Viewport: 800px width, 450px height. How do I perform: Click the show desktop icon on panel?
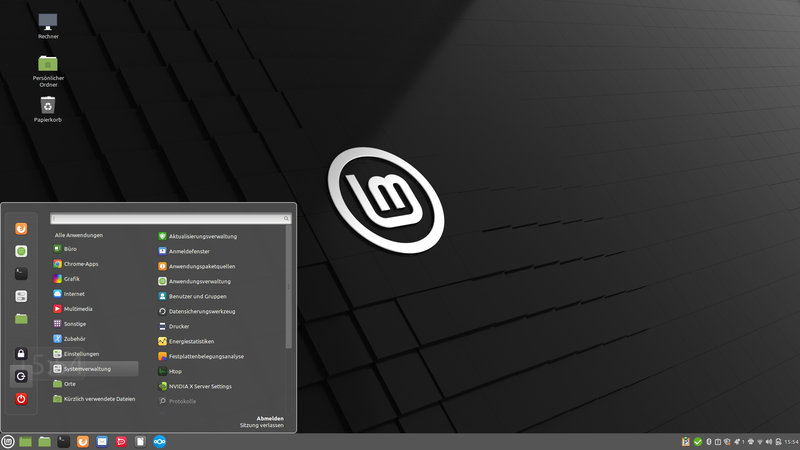coord(26,442)
